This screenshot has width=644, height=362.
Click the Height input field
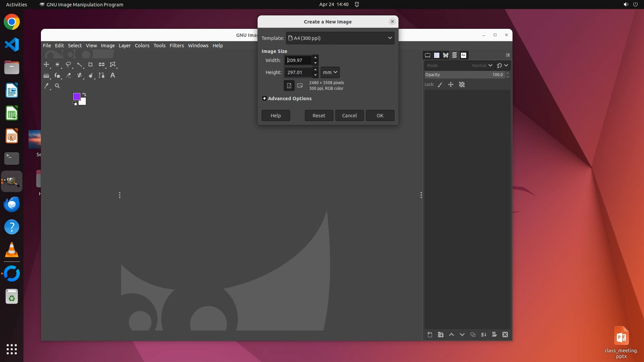pyautogui.click(x=298, y=72)
